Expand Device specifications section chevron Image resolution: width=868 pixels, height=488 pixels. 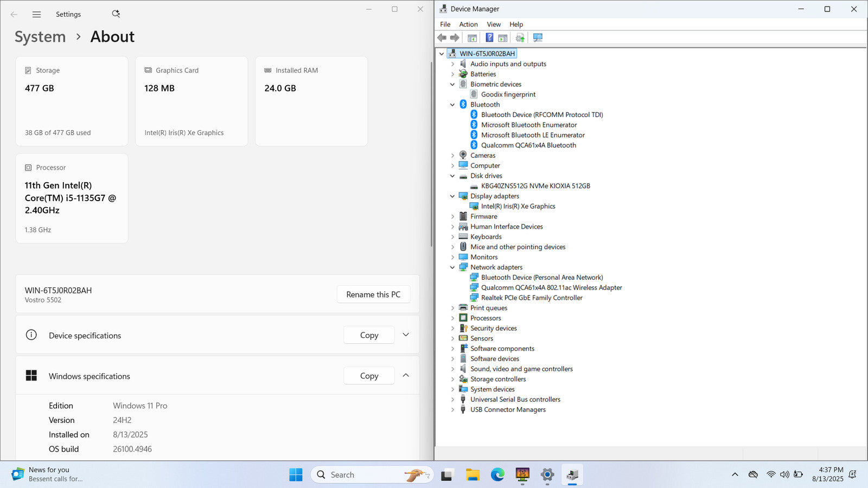406,335
